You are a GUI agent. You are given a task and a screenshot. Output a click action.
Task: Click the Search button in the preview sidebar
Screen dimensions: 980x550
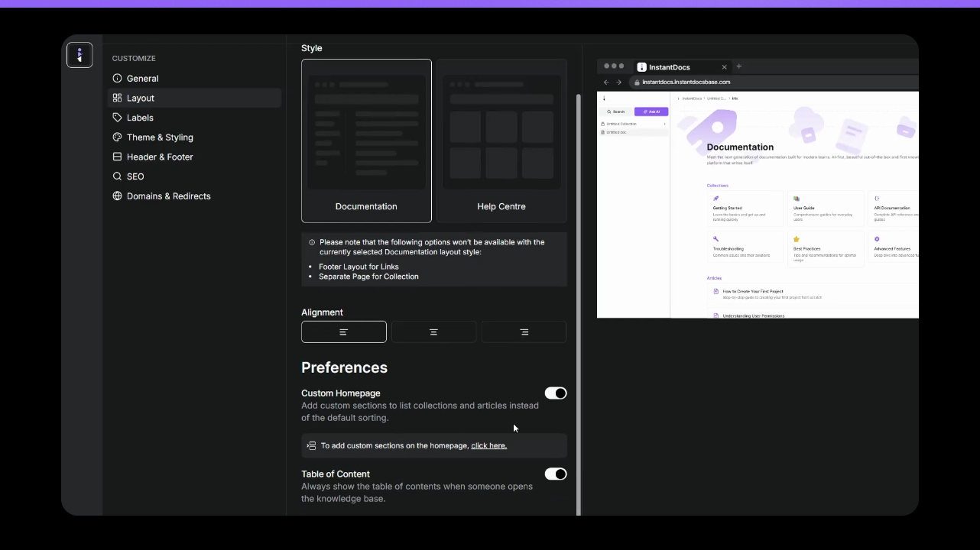615,112
